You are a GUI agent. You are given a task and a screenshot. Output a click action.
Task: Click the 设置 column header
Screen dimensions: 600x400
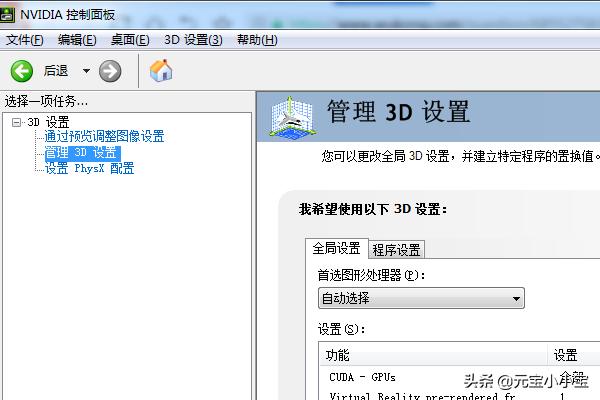[574, 355]
